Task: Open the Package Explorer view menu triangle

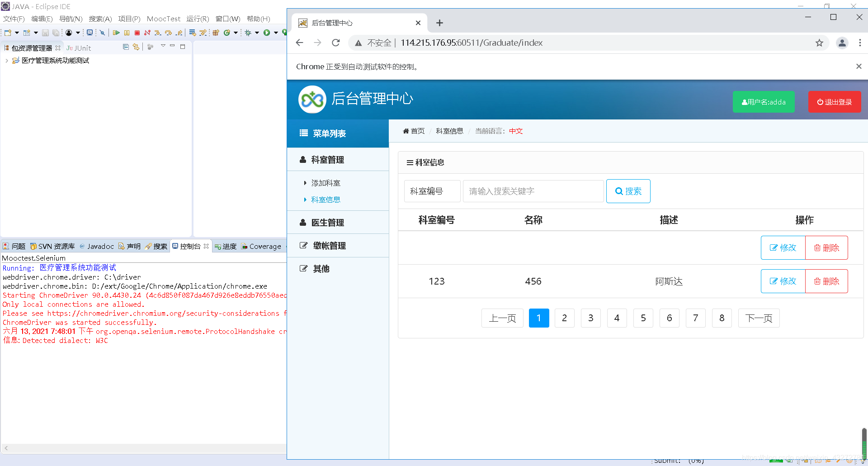Action: pos(163,46)
